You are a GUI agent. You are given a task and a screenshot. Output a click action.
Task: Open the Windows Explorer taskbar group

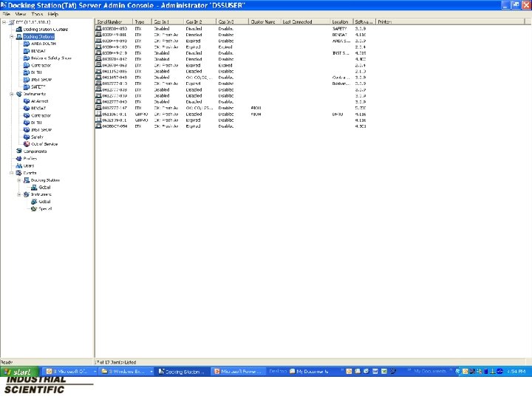pos(127,372)
